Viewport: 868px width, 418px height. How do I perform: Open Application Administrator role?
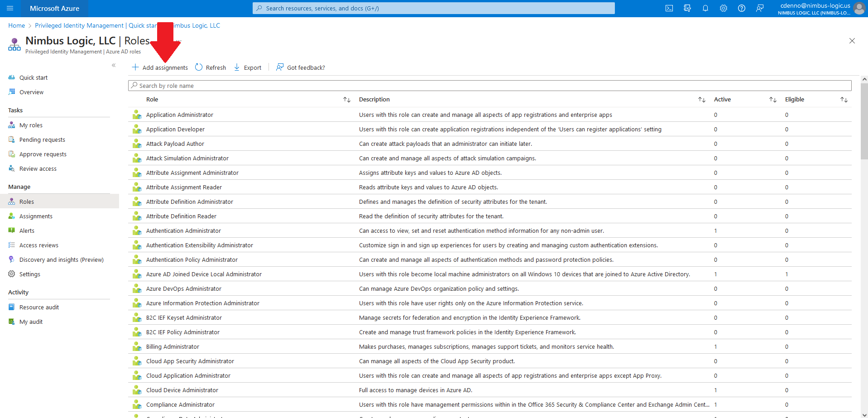click(x=179, y=115)
